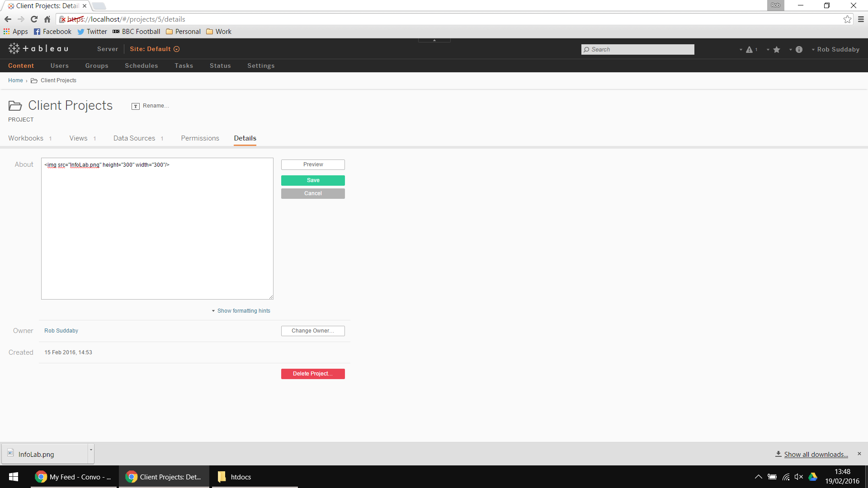Open the alerts warning icon
The height and width of the screenshot is (488, 868).
point(749,50)
